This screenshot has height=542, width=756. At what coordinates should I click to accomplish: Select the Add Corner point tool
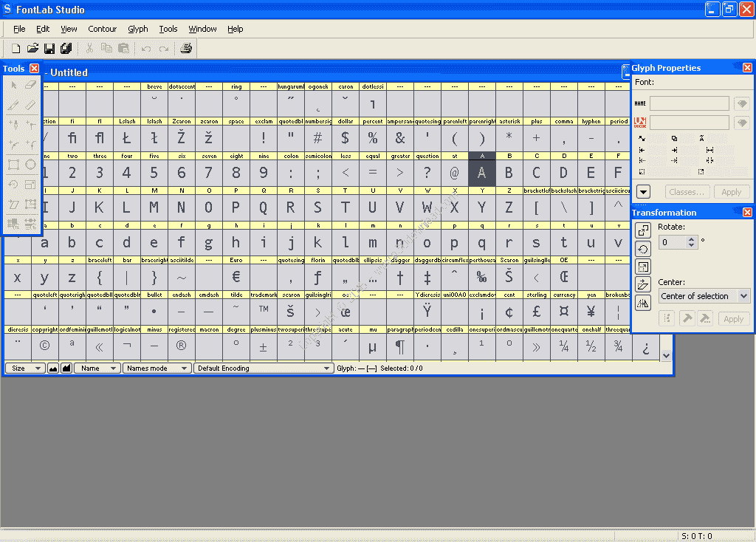pyautogui.click(x=30, y=125)
